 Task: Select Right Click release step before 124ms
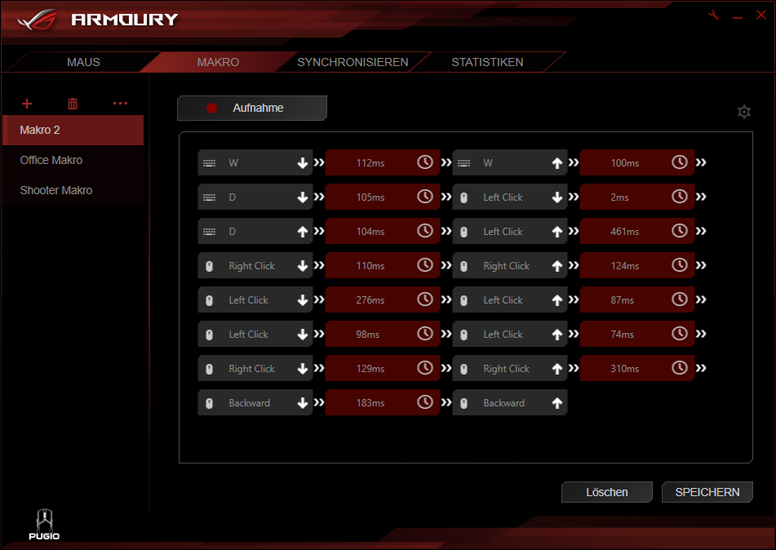click(x=510, y=265)
